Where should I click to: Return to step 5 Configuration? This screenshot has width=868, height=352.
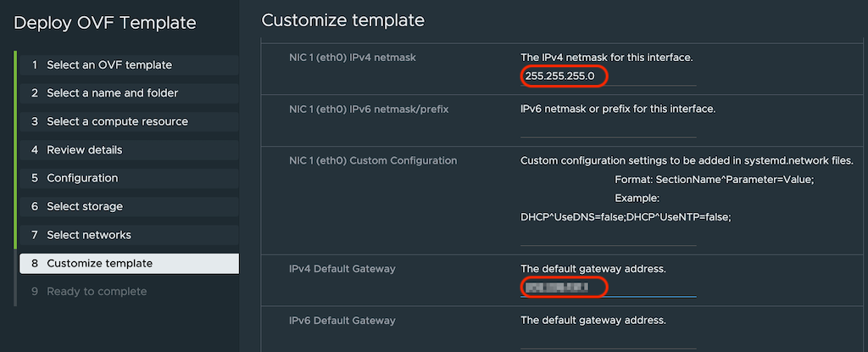click(x=82, y=178)
